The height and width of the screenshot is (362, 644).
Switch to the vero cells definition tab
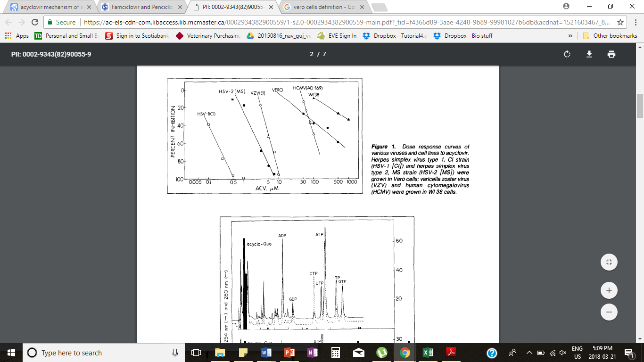point(323,7)
